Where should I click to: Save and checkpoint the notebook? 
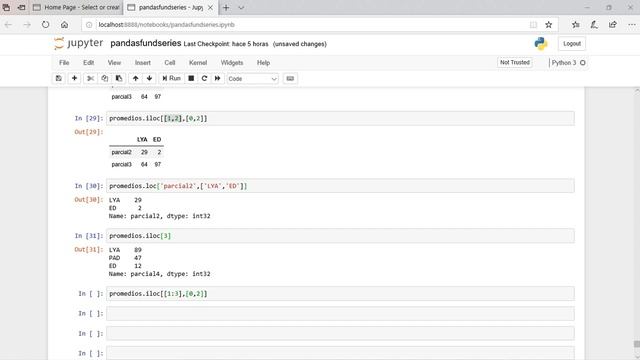(x=59, y=78)
